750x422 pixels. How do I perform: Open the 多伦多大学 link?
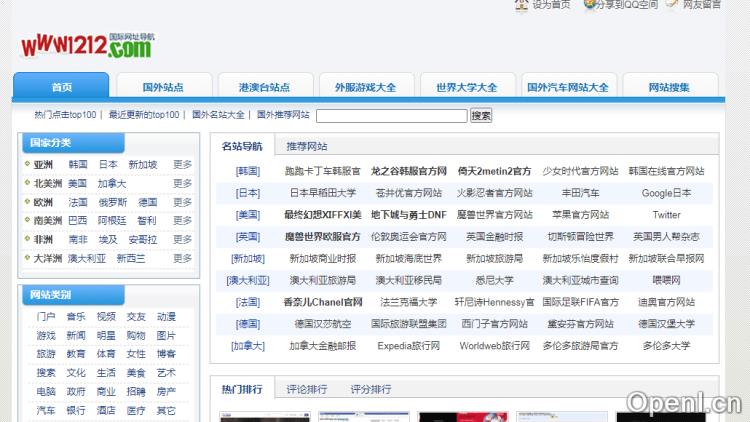pyautogui.click(x=666, y=346)
